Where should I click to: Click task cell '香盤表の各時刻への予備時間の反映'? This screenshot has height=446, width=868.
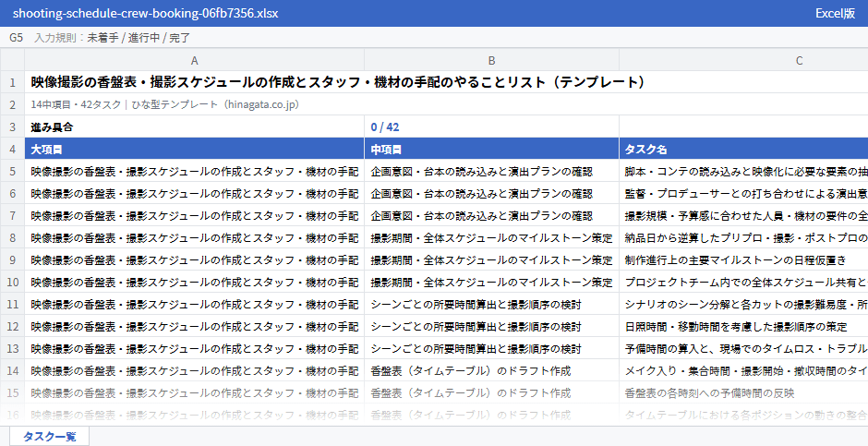point(743,392)
